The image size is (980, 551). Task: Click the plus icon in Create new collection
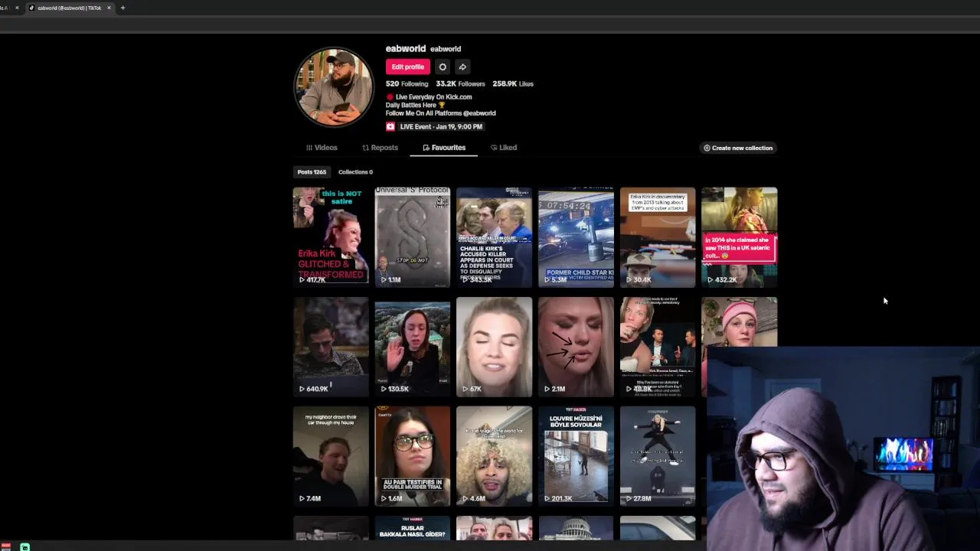click(707, 148)
